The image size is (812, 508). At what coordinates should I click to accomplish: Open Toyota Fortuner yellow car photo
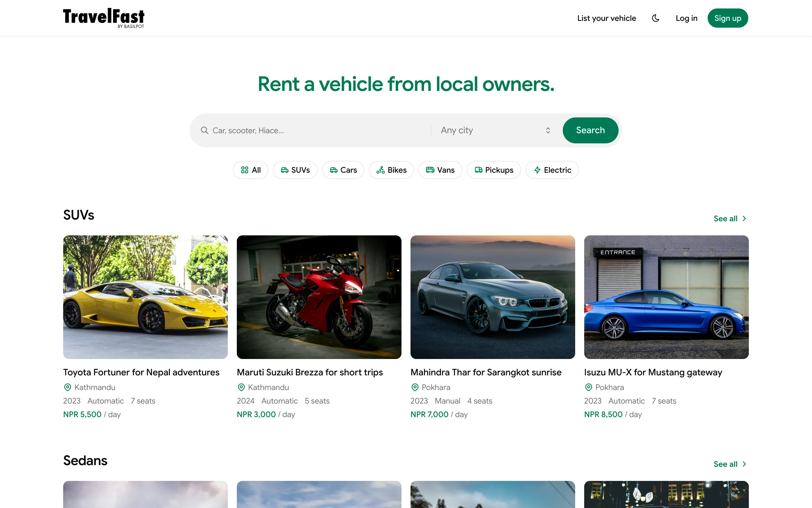coord(145,297)
